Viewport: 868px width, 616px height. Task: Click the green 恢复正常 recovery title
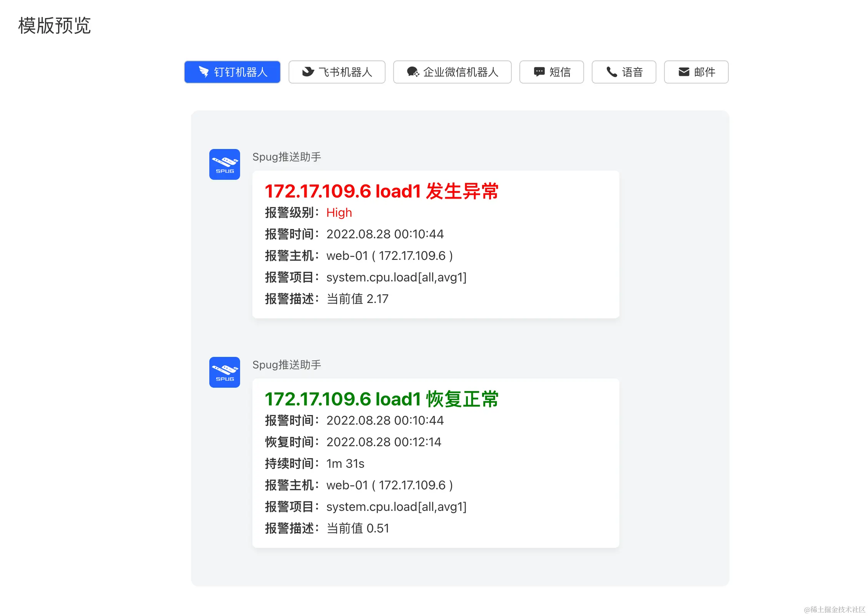click(x=381, y=399)
